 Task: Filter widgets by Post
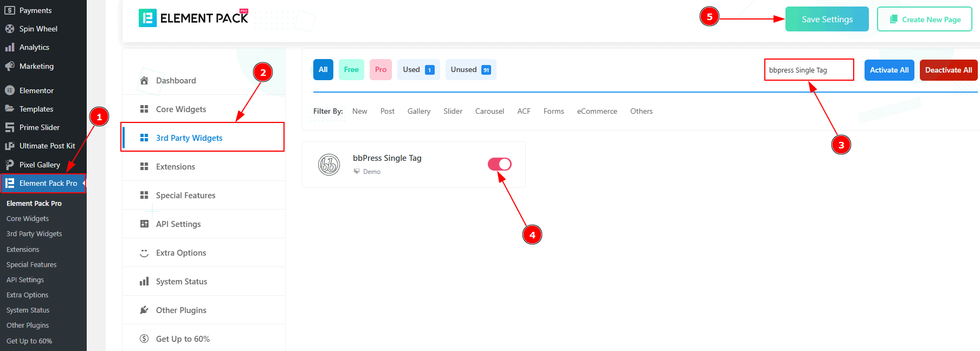pyautogui.click(x=388, y=111)
